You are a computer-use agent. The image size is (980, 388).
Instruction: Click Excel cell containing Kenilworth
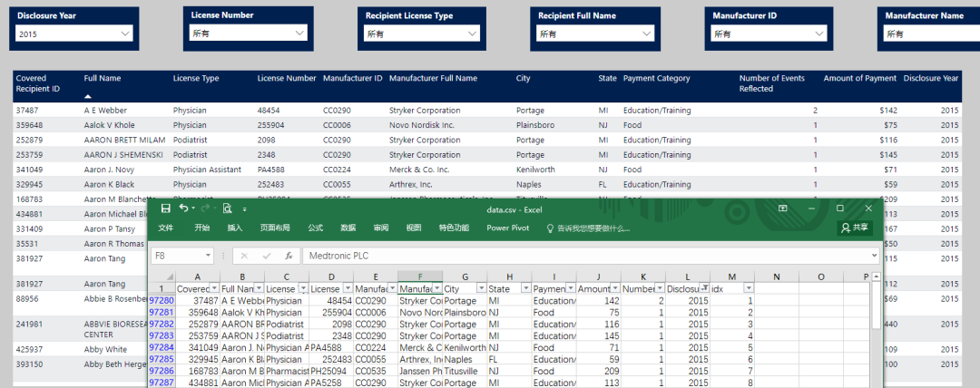click(465, 348)
